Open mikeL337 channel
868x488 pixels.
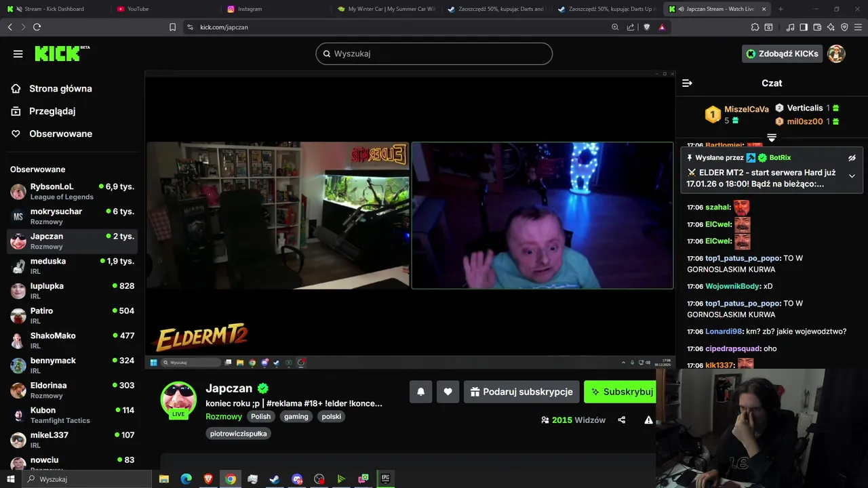coord(72,440)
